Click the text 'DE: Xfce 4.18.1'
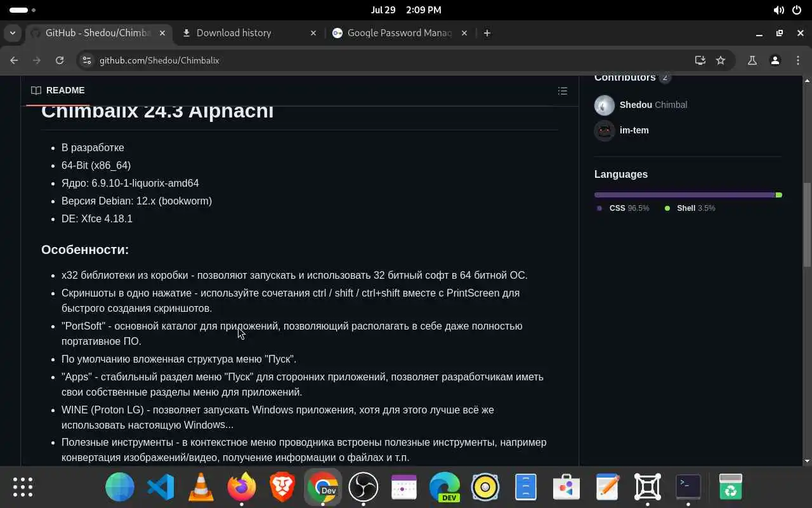 click(x=97, y=218)
